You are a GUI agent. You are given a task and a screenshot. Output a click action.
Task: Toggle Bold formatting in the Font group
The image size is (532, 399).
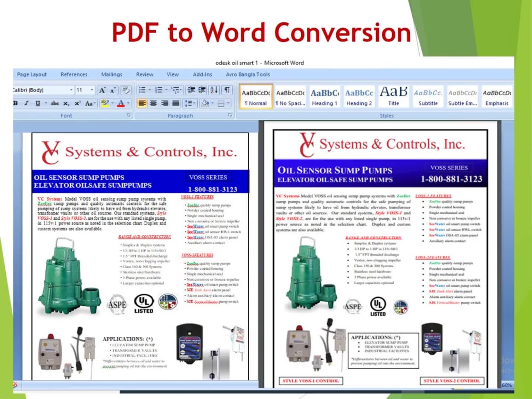coord(15,103)
